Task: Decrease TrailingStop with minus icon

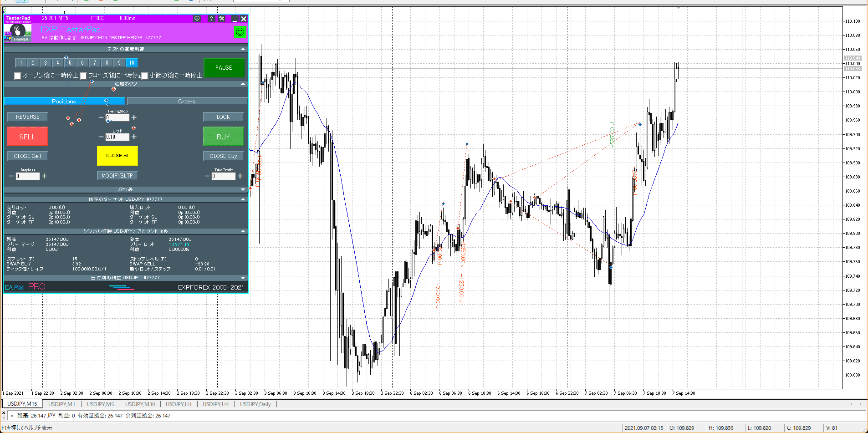Action: [101, 117]
